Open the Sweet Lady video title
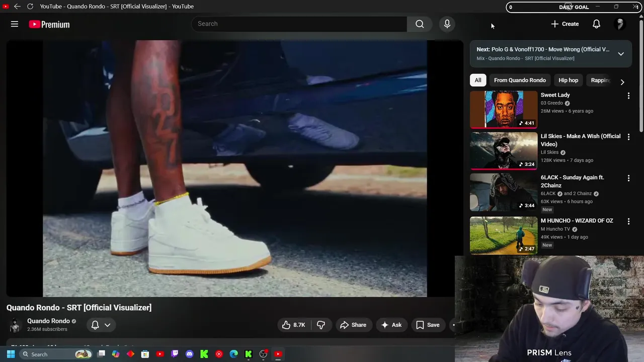644x362 pixels. tap(555, 95)
